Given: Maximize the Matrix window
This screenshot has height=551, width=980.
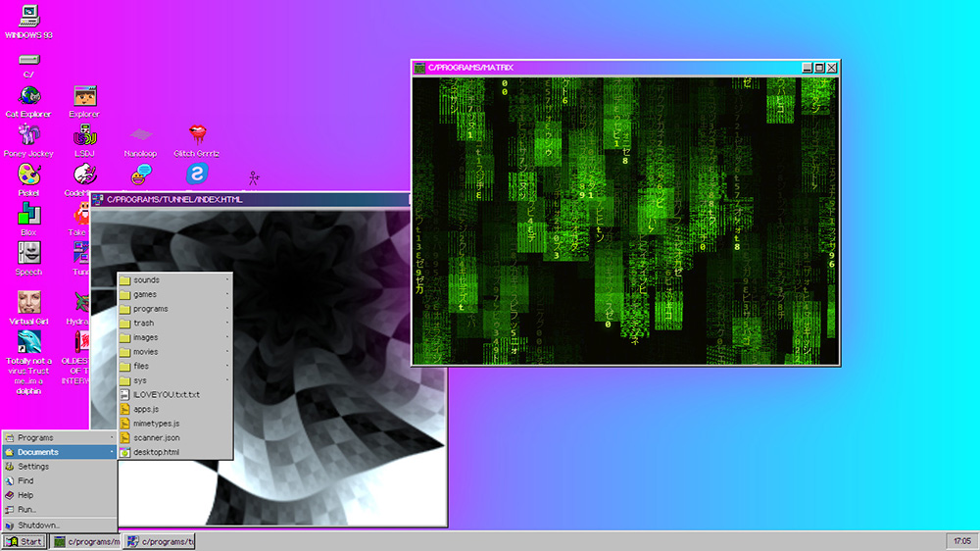Looking at the screenshot, I should click(819, 68).
